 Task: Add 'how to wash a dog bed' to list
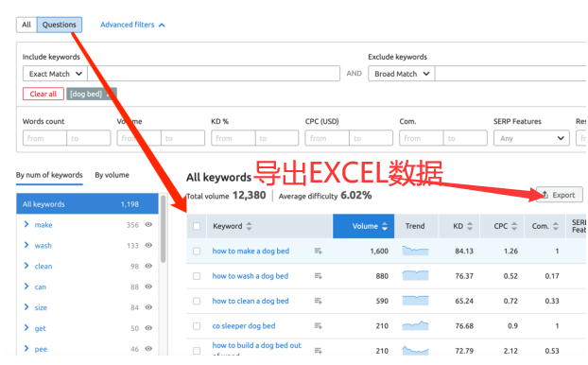point(318,276)
